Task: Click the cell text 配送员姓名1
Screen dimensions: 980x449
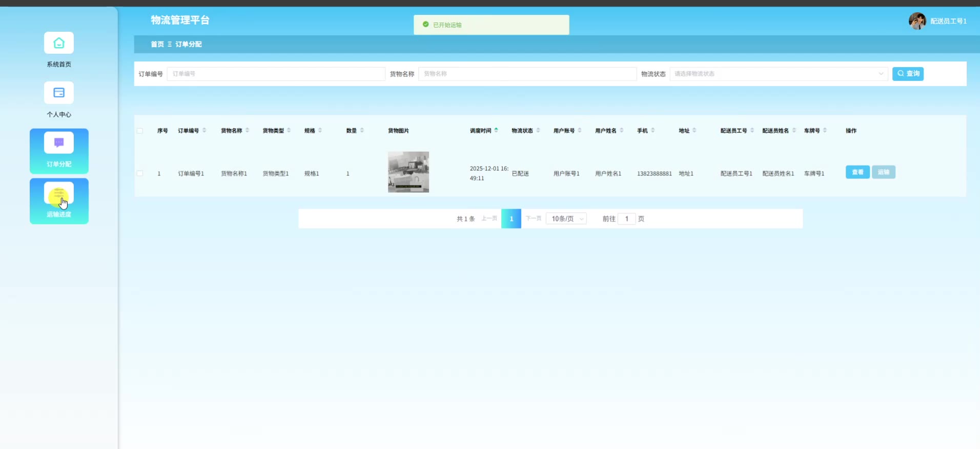Action: pyautogui.click(x=778, y=174)
